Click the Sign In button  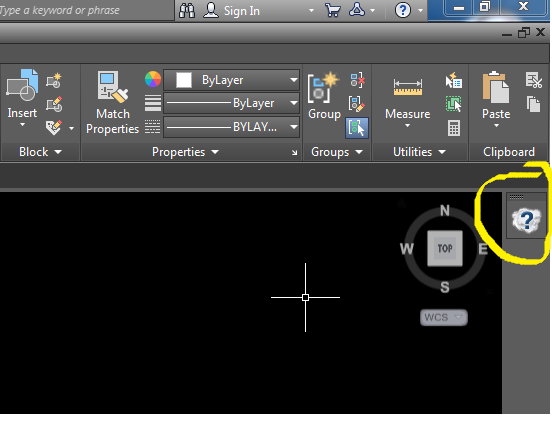click(x=232, y=11)
